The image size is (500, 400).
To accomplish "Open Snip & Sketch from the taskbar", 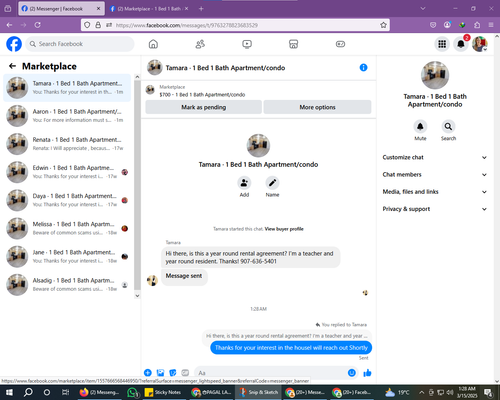I will (x=259, y=392).
